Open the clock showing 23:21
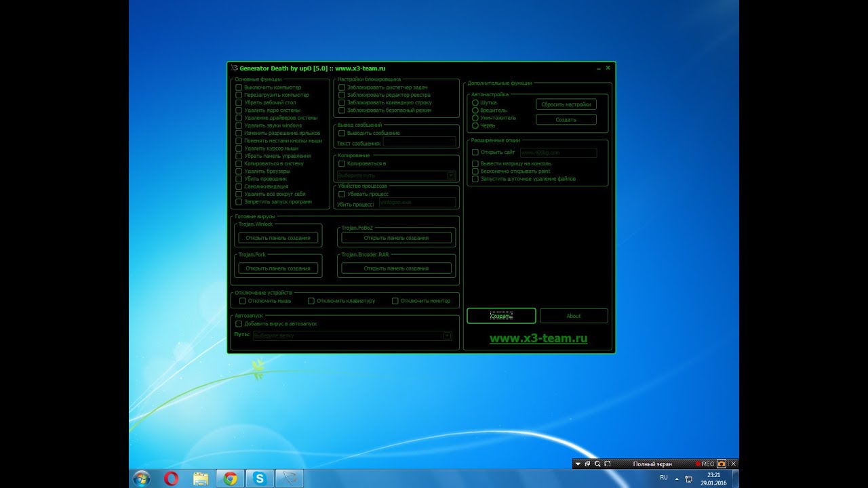 713,479
